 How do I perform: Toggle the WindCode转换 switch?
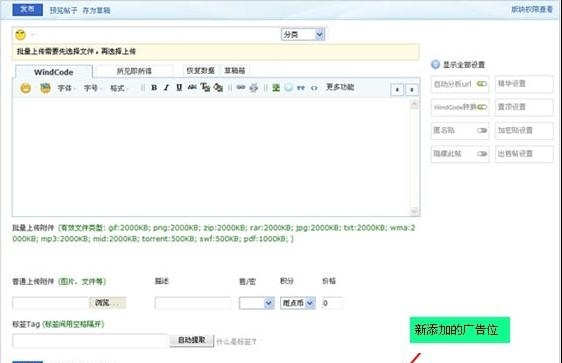pyautogui.click(x=482, y=107)
